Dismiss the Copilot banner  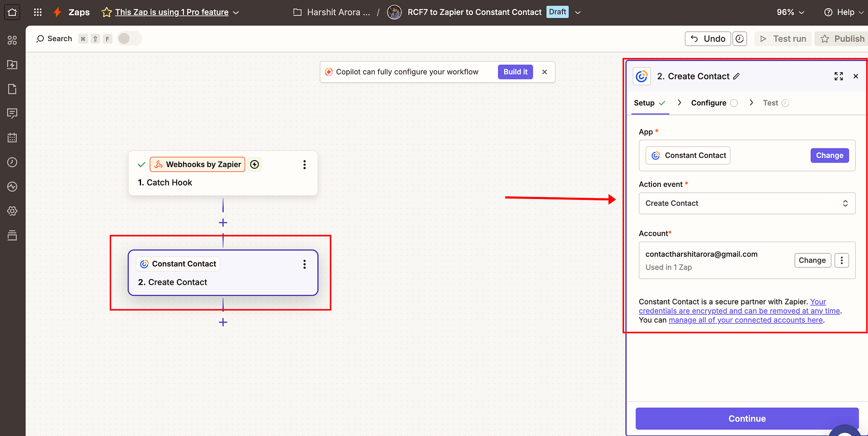[545, 72]
